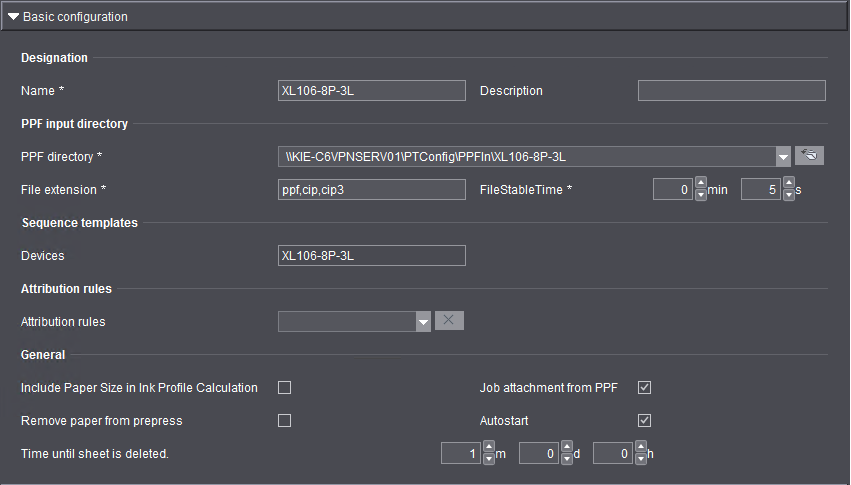Click the FileStableTime seconds value field
The height and width of the screenshot is (485, 851).
click(761, 189)
